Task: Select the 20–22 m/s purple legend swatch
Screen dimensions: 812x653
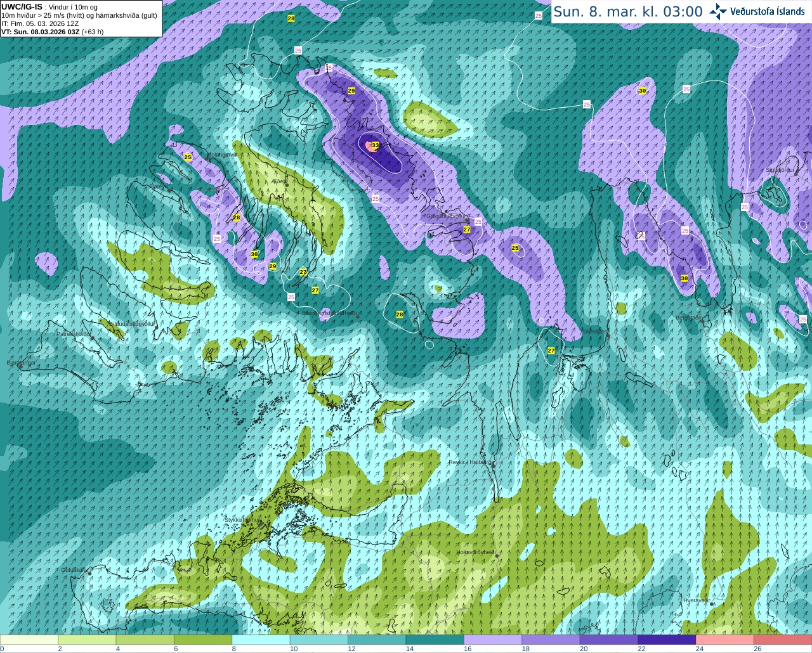Action: [x=609, y=640]
